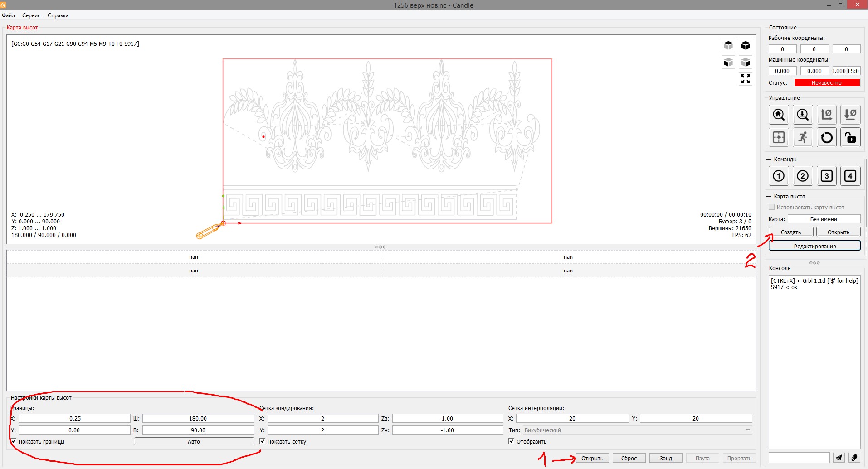The width and height of the screenshot is (868, 469).
Task: Click the 'Буфер: 3 / 0' readout
Action: click(x=735, y=222)
